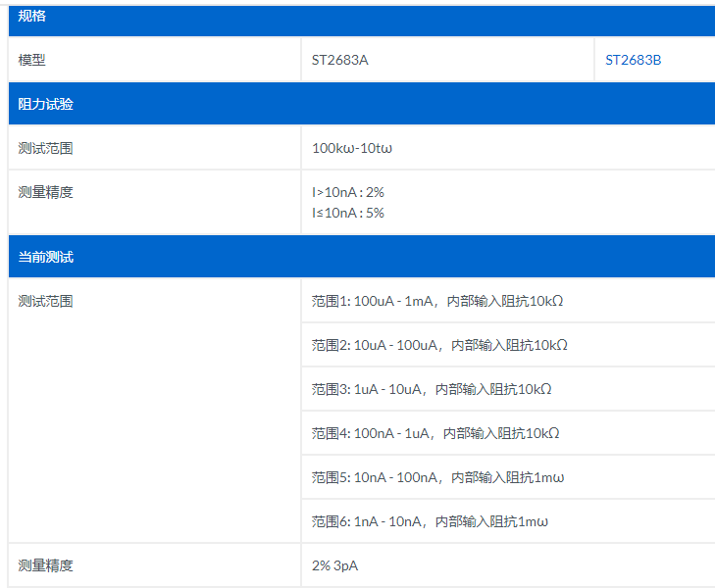This screenshot has width=715, height=588.
Task: Select the I>10nA : 2% accuracy line
Action: tap(348, 192)
